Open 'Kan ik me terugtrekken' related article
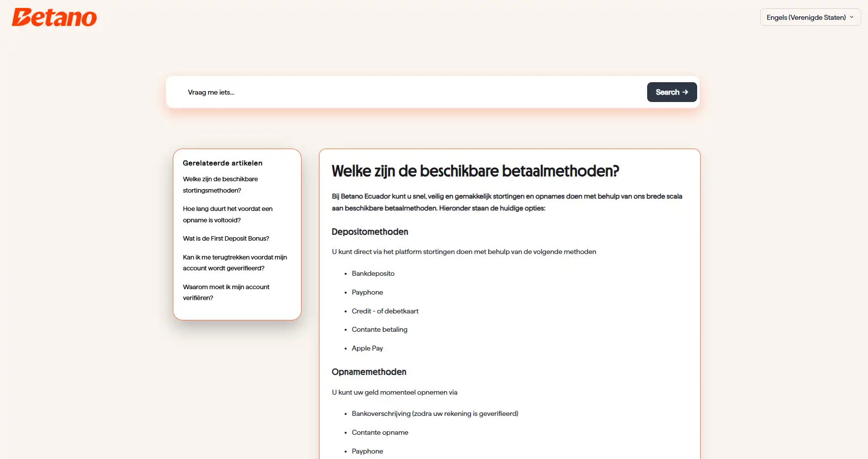 [235, 263]
